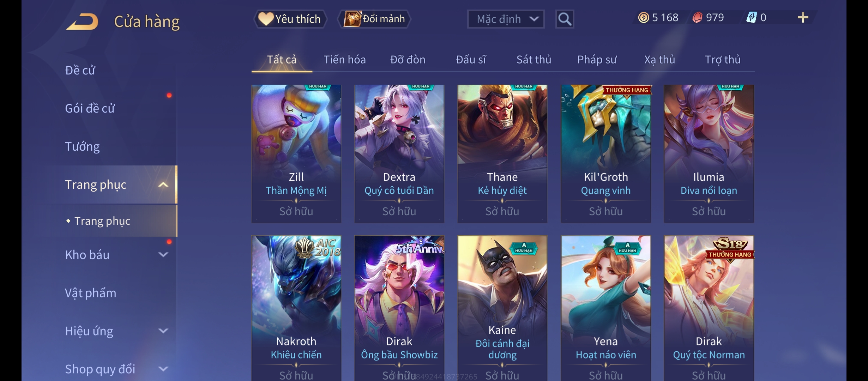Click the blue voucher currency icon

coord(752,18)
